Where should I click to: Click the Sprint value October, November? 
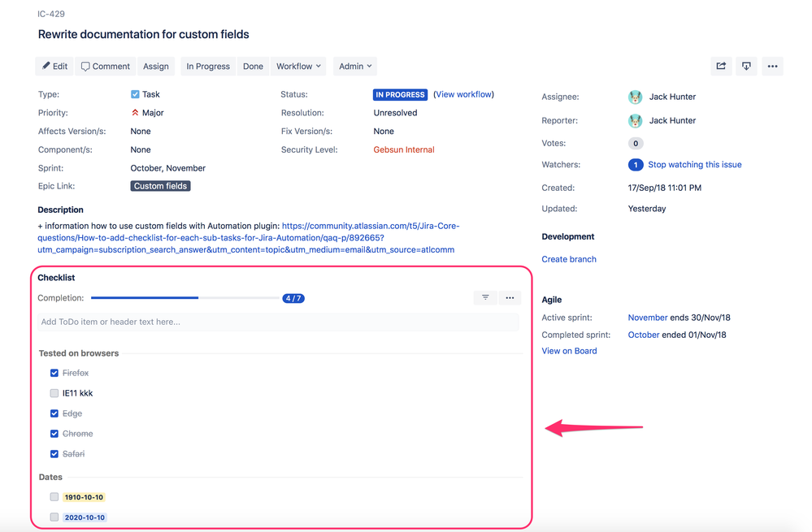(x=167, y=168)
